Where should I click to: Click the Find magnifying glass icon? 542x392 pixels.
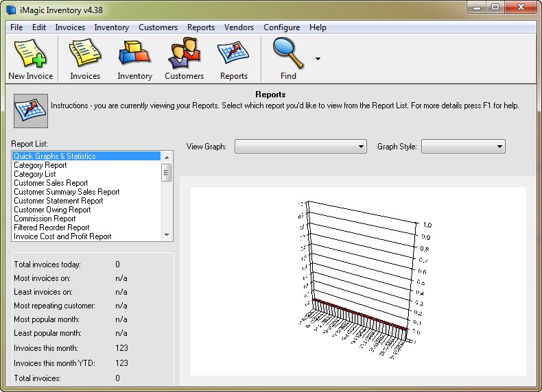pyautogui.click(x=288, y=53)
